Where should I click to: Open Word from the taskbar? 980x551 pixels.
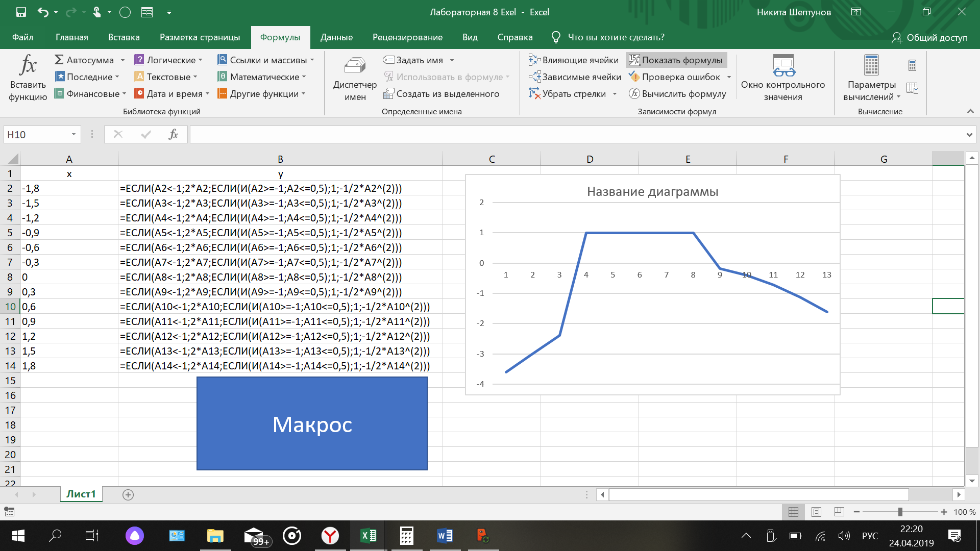[x=445, y=536]
